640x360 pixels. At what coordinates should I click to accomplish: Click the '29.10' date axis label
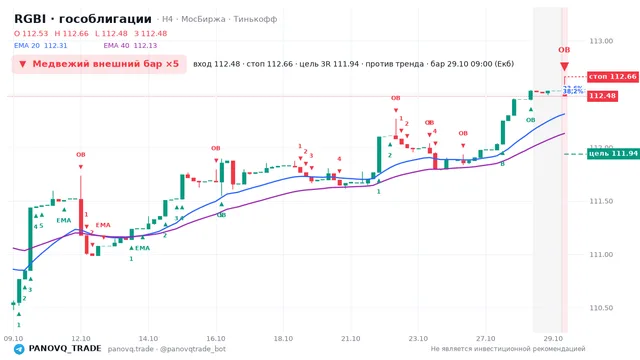tap(553, 339)
